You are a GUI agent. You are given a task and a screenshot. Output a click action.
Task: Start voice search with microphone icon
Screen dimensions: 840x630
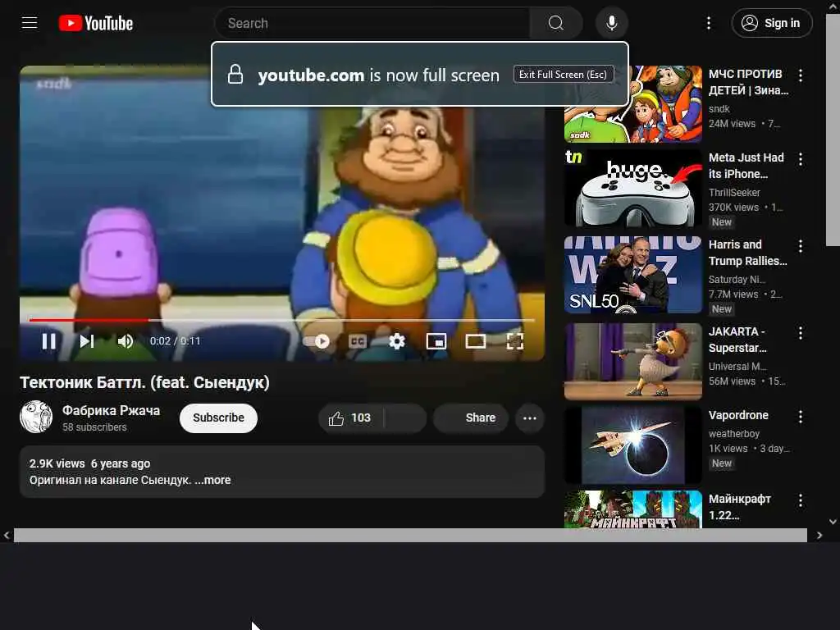coord(611,23)
